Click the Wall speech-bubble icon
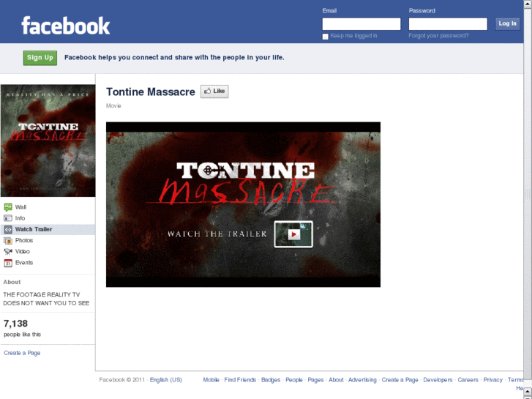This screenshot has width=532, height=399. coord(8,206)
